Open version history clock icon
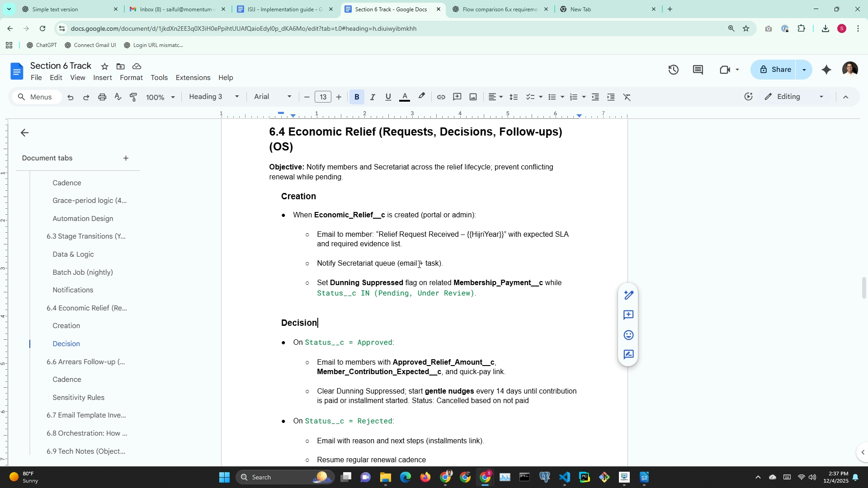868x488 pixels. (673, 70)
